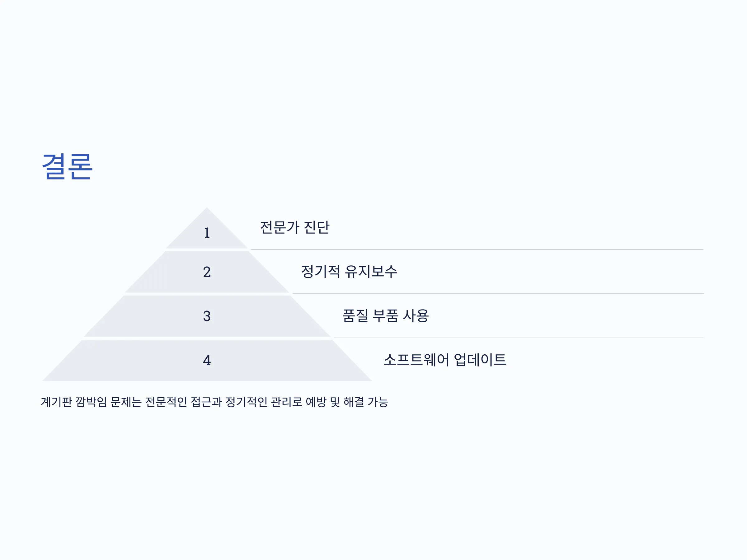Select pyramid tier numbered 4
The image size is (747, 560).
207,361
